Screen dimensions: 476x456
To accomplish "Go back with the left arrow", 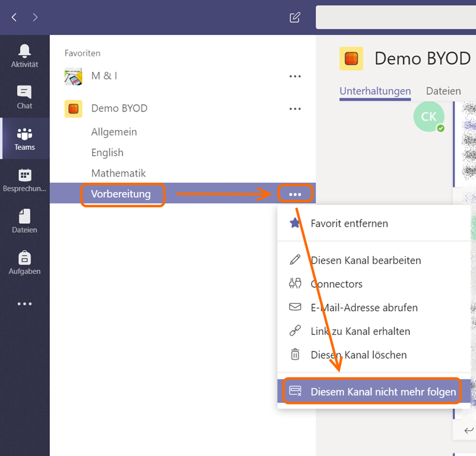I will click(x=14, y=17).
